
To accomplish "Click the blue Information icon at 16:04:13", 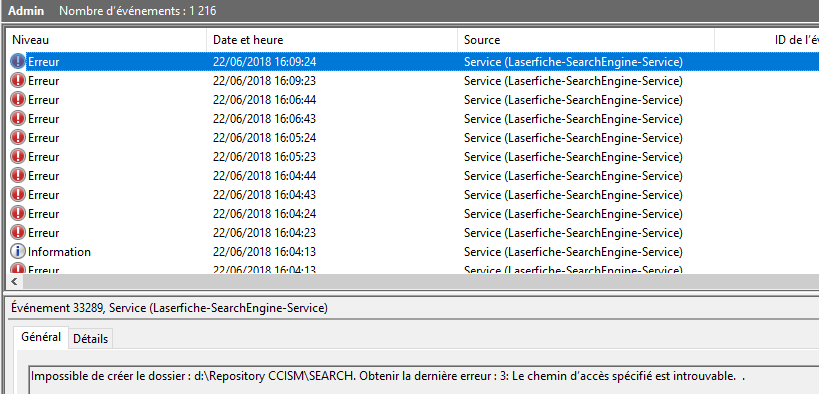I will point(18,252).
